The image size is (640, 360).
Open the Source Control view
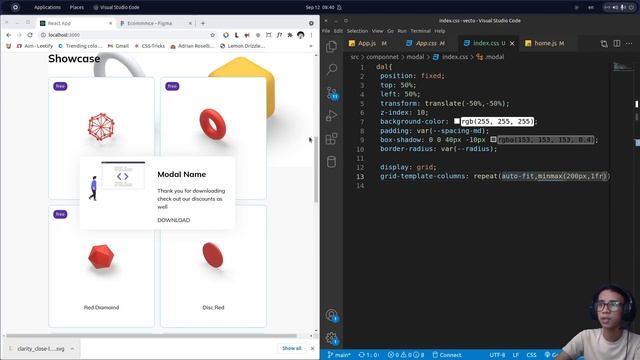click(331, 93)
